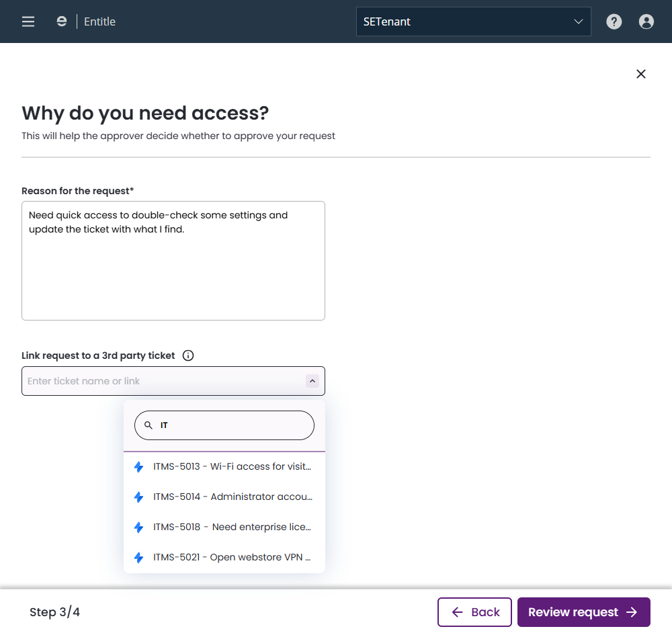Select ITMS-5013 Wi-Fi access ticket
The width and height of the screenshot is (672, 635).
point(224,466)
